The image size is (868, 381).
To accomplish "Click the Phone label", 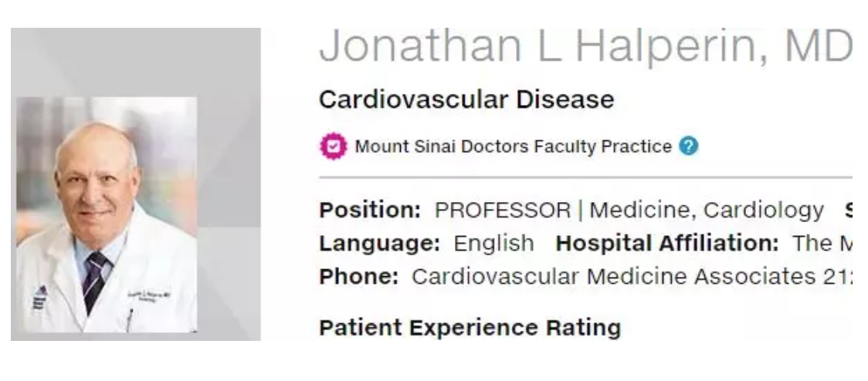I will (x=359, y=276).
